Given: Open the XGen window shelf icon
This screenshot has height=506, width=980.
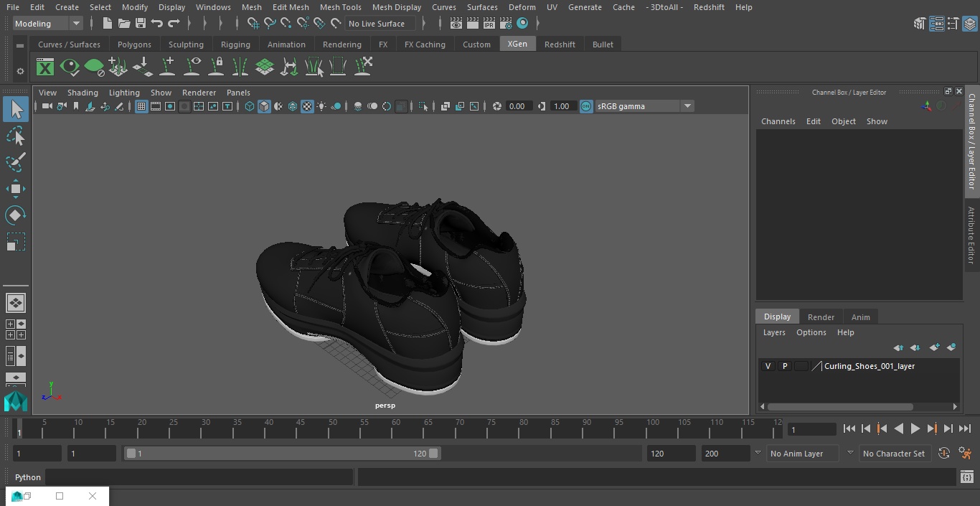Looking at the screenshot, I should pyautogui.click(x=45, y=67).
